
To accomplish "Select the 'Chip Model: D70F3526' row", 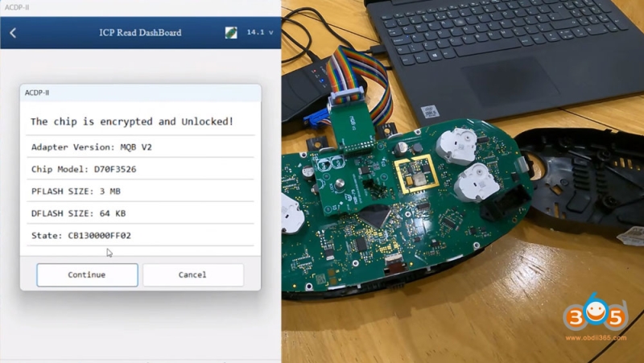I will click(140, 169).
